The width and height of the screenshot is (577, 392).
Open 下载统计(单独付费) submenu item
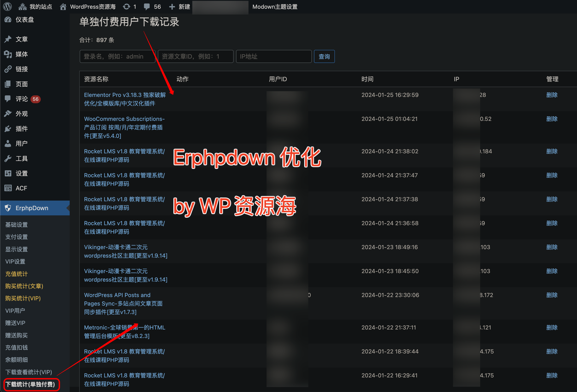point(30,384)
